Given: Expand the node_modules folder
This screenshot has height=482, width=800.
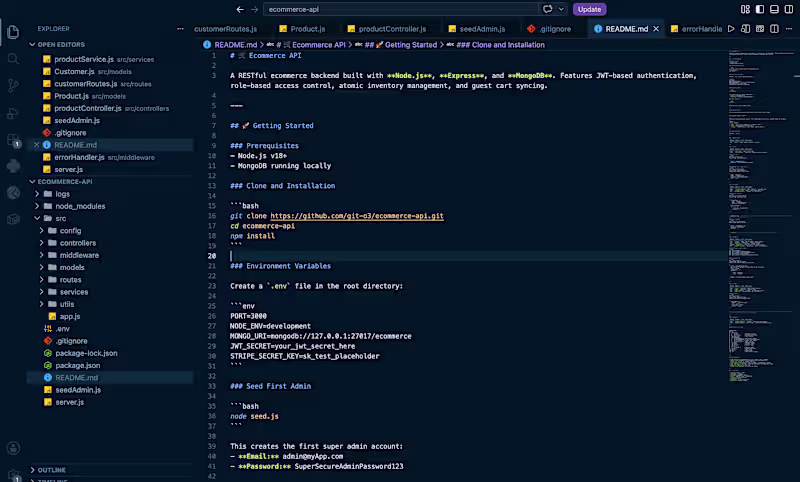Looking at the screenshot, I should click(37, 206).
